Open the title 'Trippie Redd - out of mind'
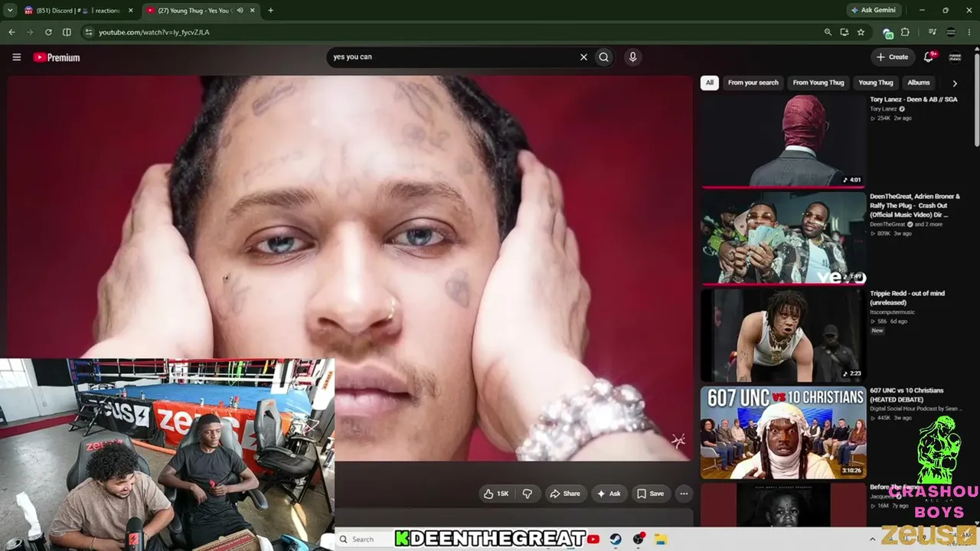980x551 pixels. pyautogui.click(x=907, y=298)
